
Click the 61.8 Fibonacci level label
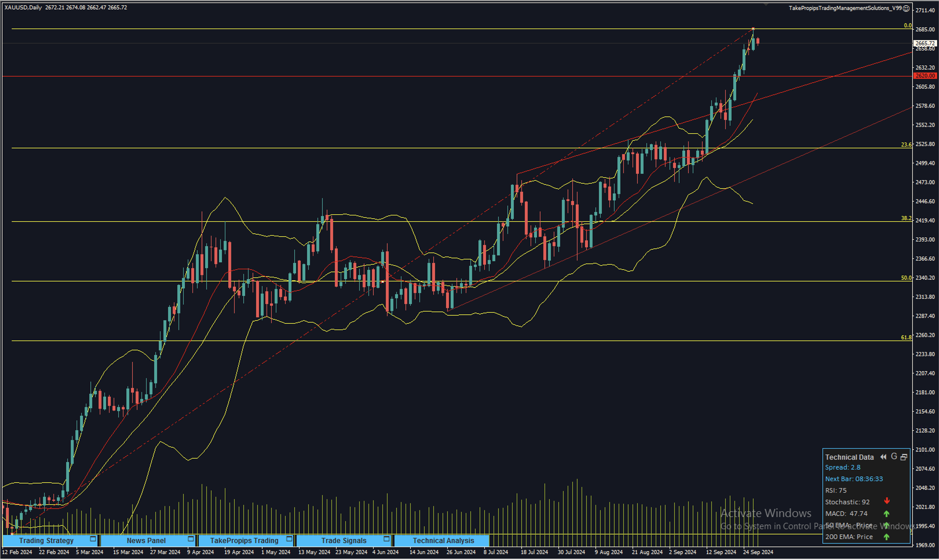click(x=906, y=338)
